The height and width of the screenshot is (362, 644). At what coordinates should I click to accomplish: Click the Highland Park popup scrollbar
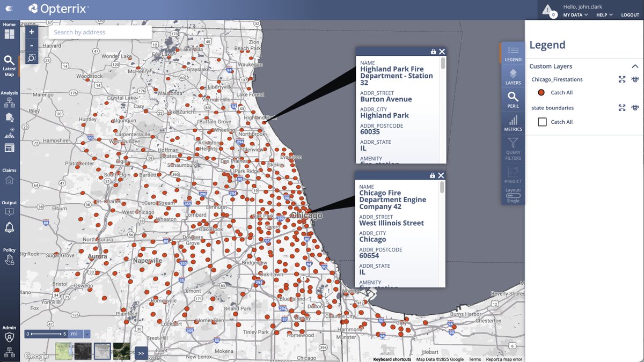pyautogui.click(x=443, y=63)
